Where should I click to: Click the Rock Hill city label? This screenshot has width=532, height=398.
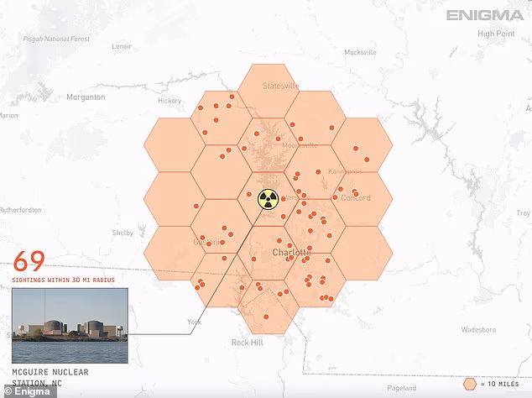[x=248, y=343]
